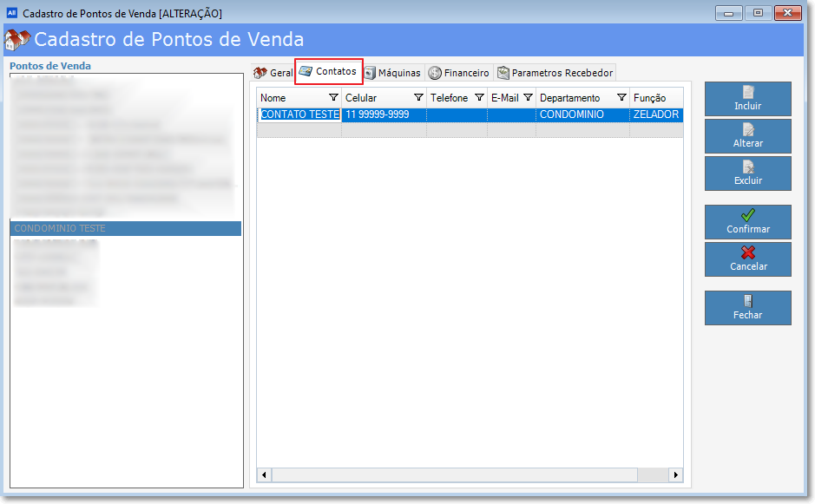
Task: Confirm changes with green checkmark button
Action: tap(747, 222)
